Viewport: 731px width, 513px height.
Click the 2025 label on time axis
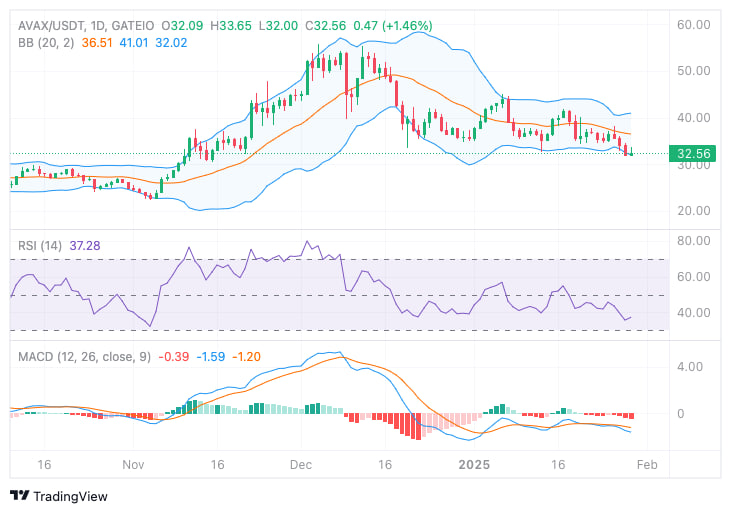click(471, 465)
